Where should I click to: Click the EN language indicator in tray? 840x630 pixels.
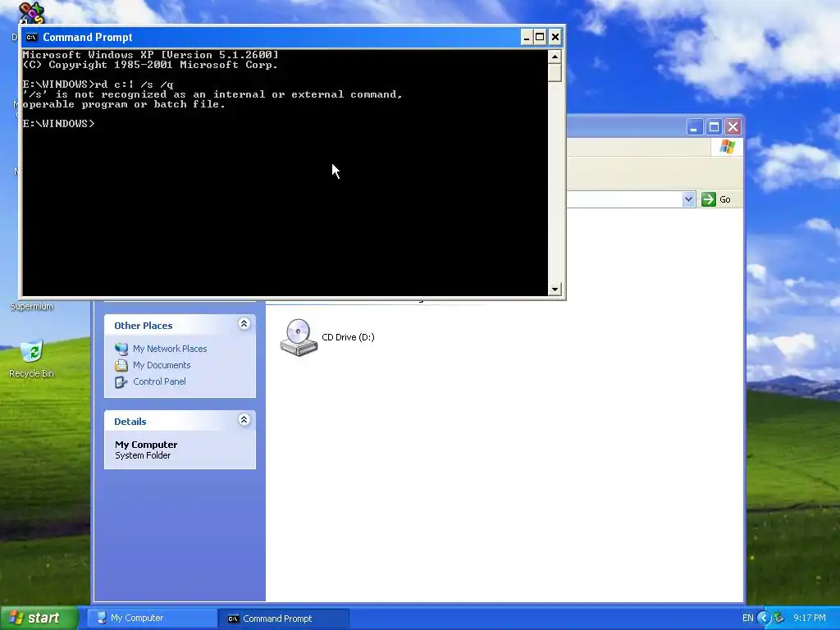748,619
